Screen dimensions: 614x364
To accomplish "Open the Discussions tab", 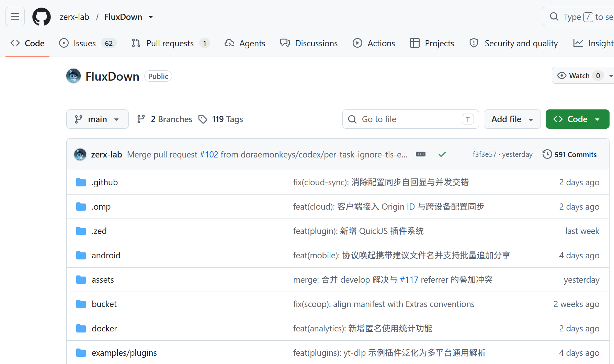I will tap(309, 43).
